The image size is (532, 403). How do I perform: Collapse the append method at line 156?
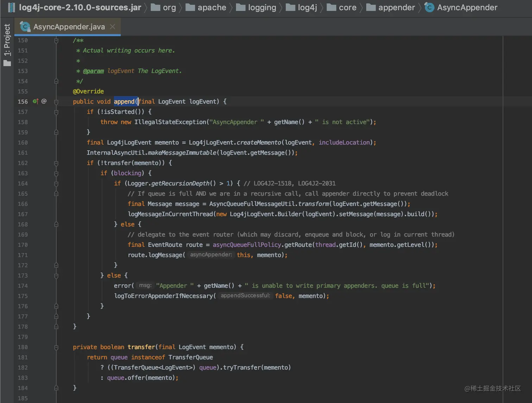click(x=56, y=102)
